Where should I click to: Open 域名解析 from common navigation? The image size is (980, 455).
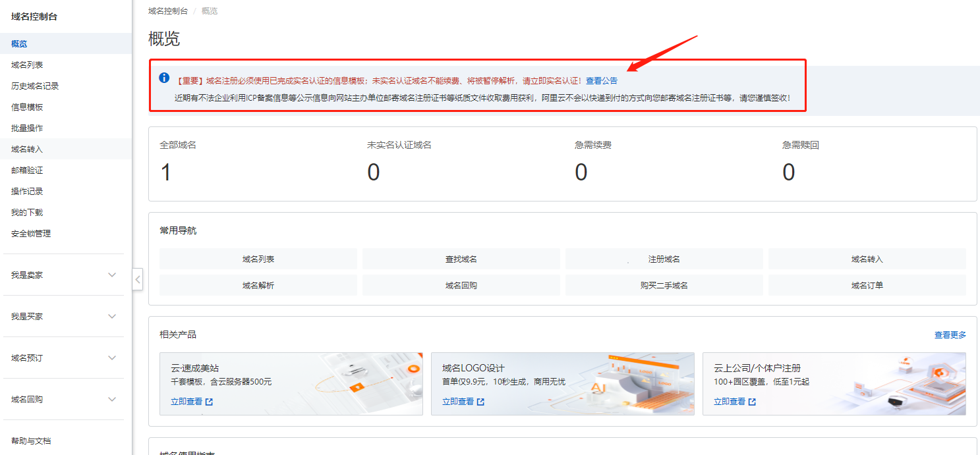[x=258, y=286]
